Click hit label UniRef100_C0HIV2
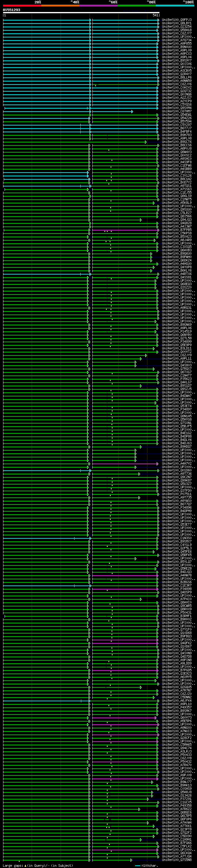197x868 pixels. tap(176, 88)
